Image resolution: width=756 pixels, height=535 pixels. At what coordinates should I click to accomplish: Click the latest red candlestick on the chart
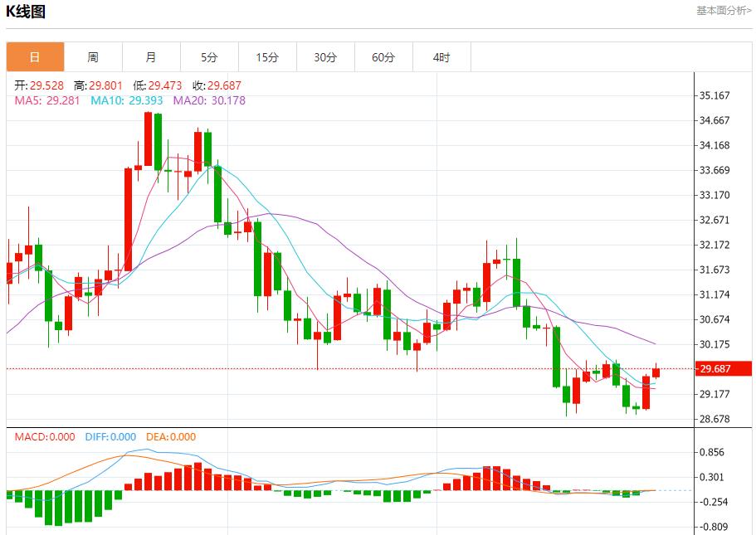(656, 372)
